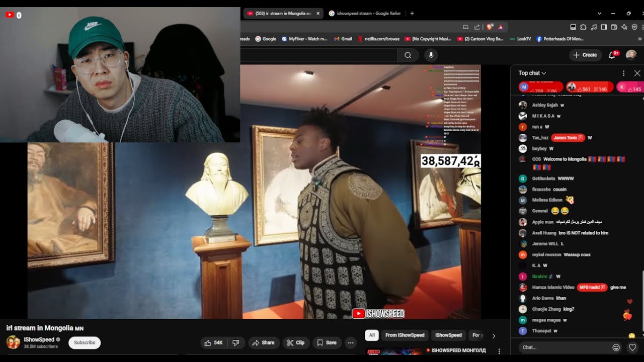This screenshot has height=362, width=644.
Task: Open the Potterheads Of Mon... bookmark
Action: coord(560,39)
